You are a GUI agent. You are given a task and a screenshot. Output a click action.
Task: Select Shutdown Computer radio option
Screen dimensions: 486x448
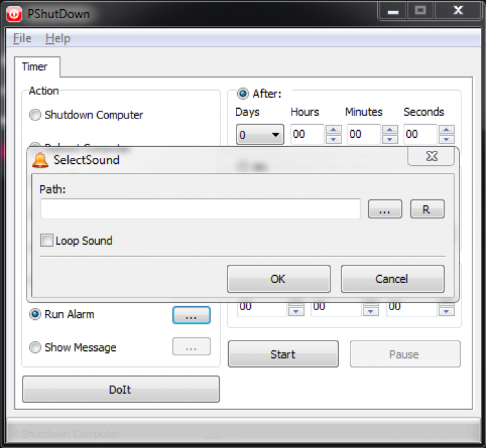(x=86, y=115)
